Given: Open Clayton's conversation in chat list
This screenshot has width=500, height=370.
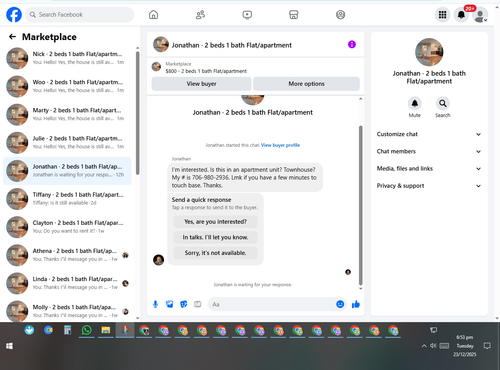Looking at the screenshot, I should (x=67, y=227).
